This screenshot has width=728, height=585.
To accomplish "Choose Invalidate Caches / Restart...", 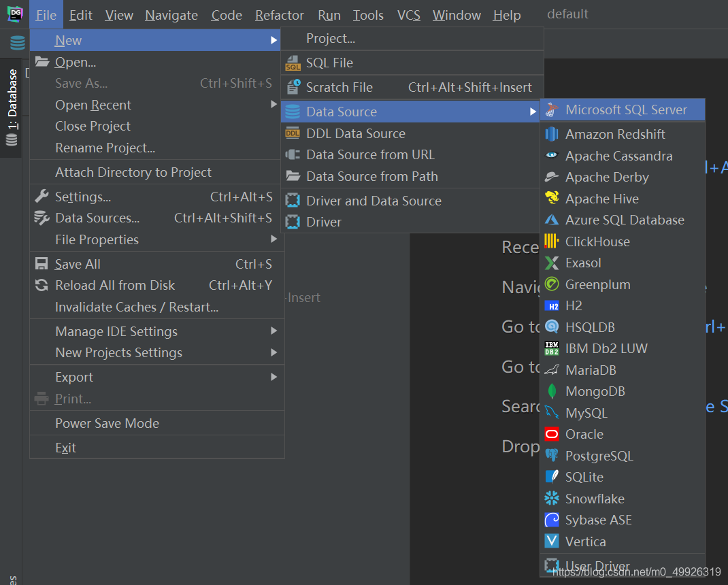I will [x=157, y=307].
